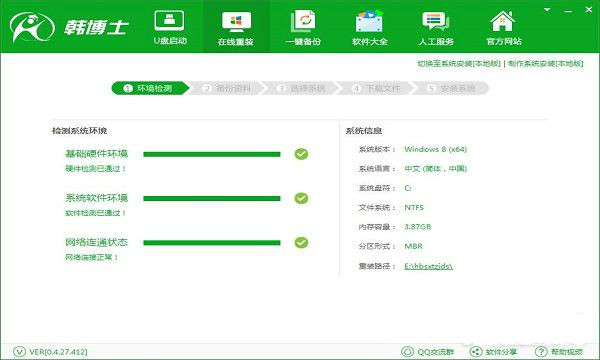Select step 4 下载文件
The width and height of the screenshot is (600, 360).
(x=377, y=88)
